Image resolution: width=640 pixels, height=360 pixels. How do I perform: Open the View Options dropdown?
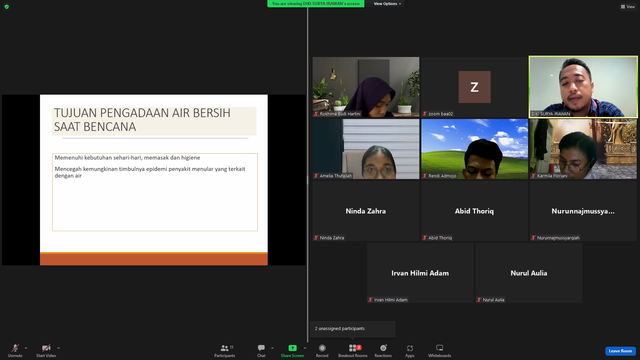pos(387,4)
